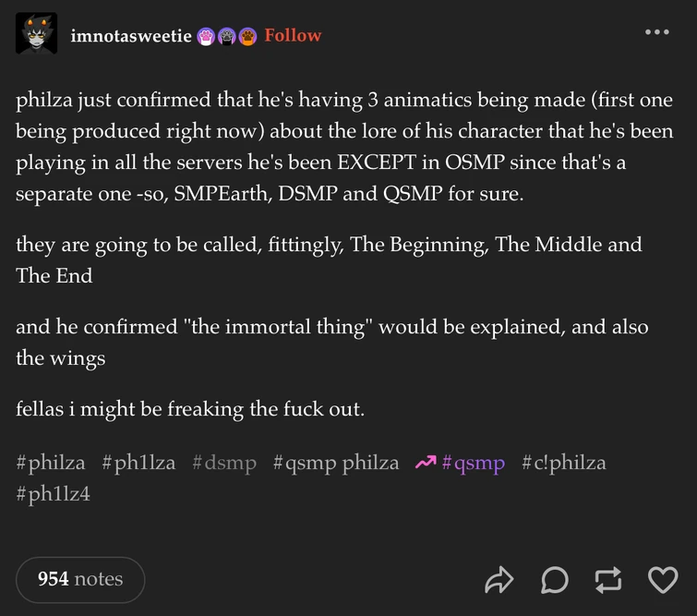Open the #qsmp philza tag
The height and width of the screenshot is (616, 697).
pyautogui.click(x=336, y=463)
